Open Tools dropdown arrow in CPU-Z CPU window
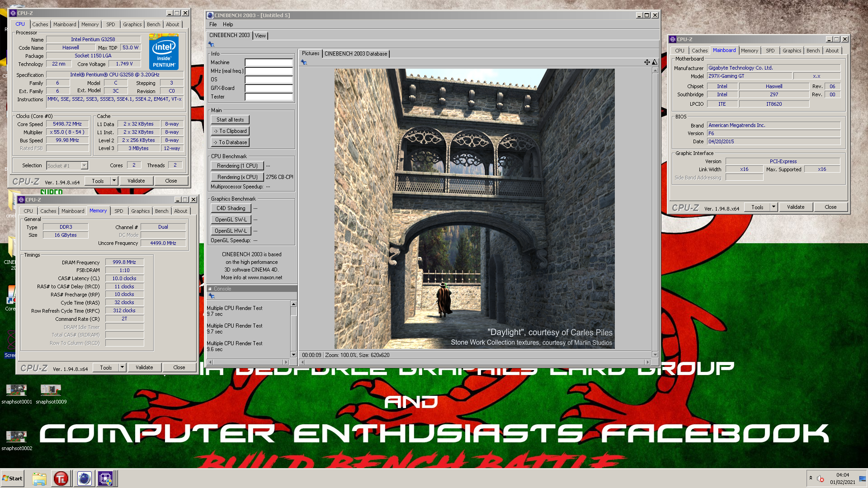The height and width of the screenshot is (488, 868). (x=114, y=181)
